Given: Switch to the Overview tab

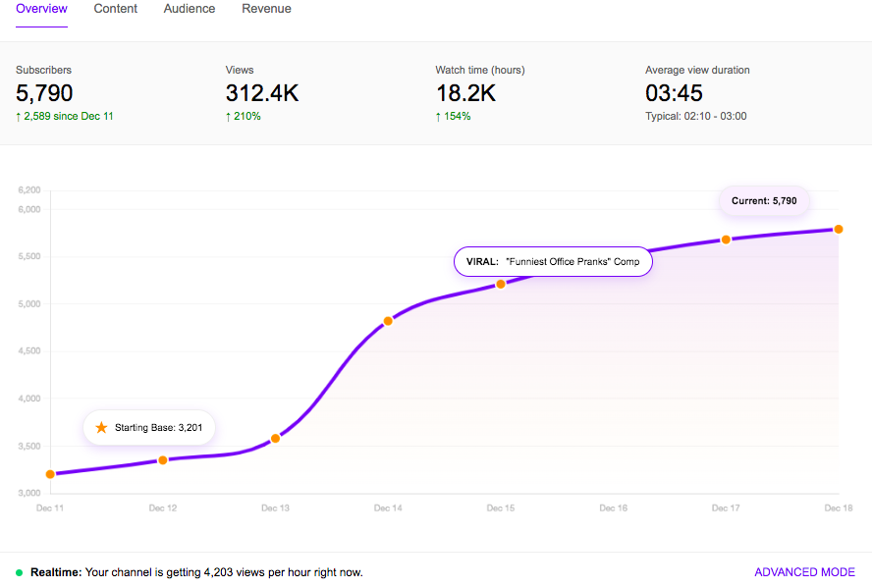Looking at the screenshot, I should (x=41, y=9).
